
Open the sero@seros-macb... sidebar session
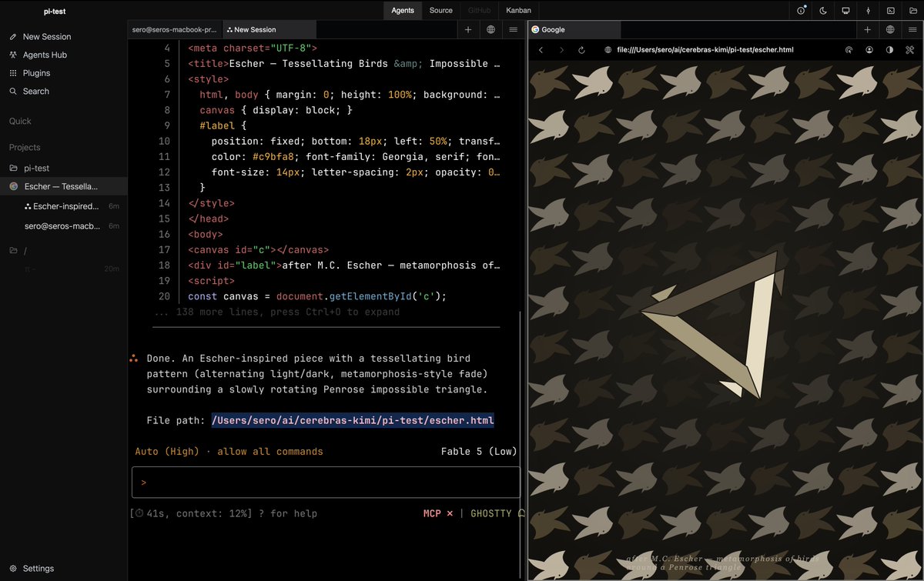point(62,225)
